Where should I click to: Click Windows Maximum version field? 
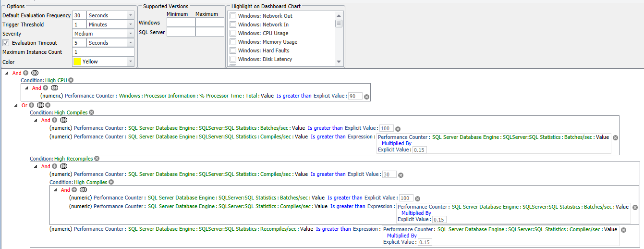210,22
